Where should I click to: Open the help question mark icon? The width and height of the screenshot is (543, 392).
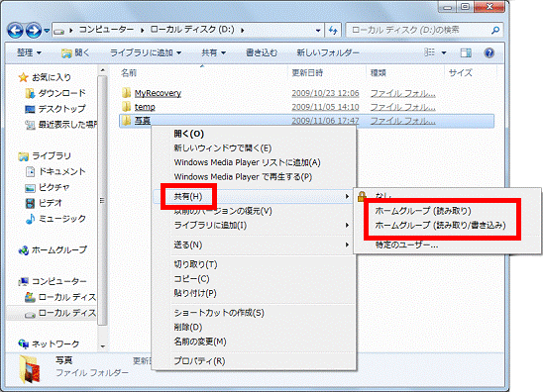tap(489, 52)
